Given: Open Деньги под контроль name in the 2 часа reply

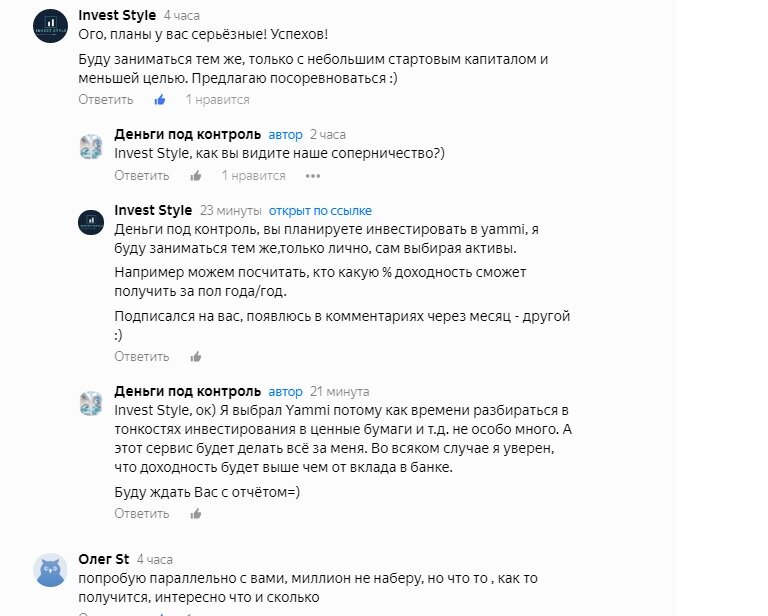Looking at the screenshot, I should [x=188, y=134].
